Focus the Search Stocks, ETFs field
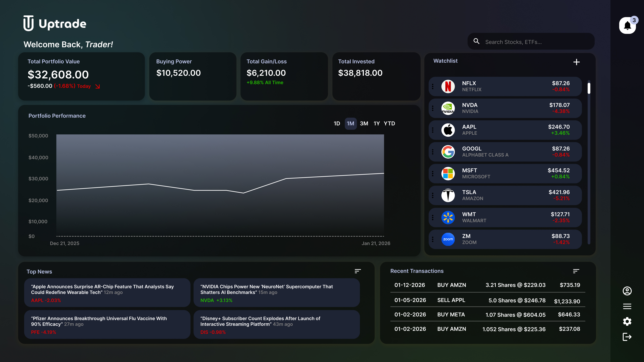The image size is (644, 362). point(531,41)
